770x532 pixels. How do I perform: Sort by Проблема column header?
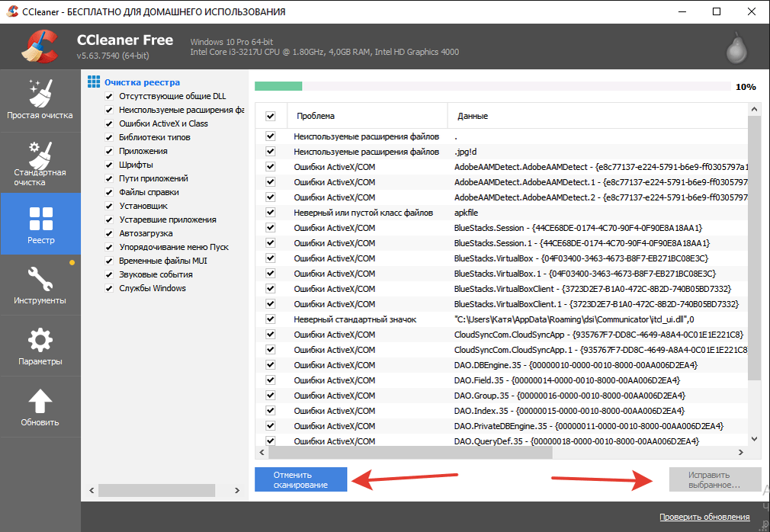[367, 116]
